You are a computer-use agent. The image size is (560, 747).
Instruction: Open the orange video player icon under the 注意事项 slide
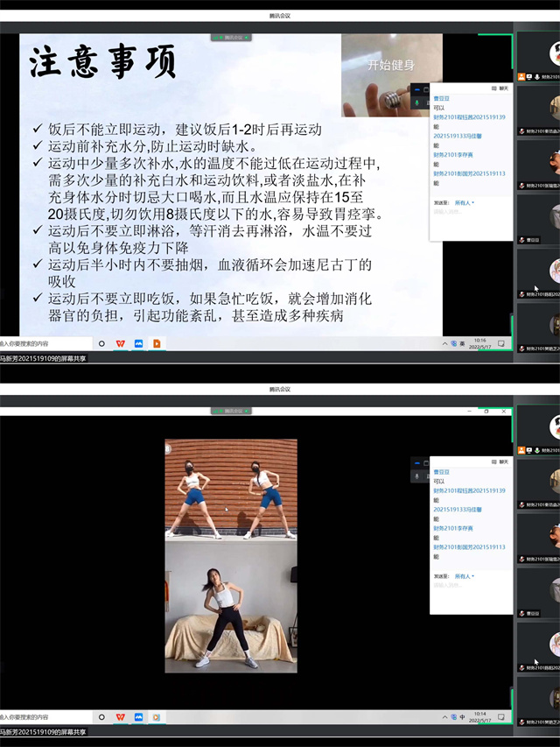point(157,343)
